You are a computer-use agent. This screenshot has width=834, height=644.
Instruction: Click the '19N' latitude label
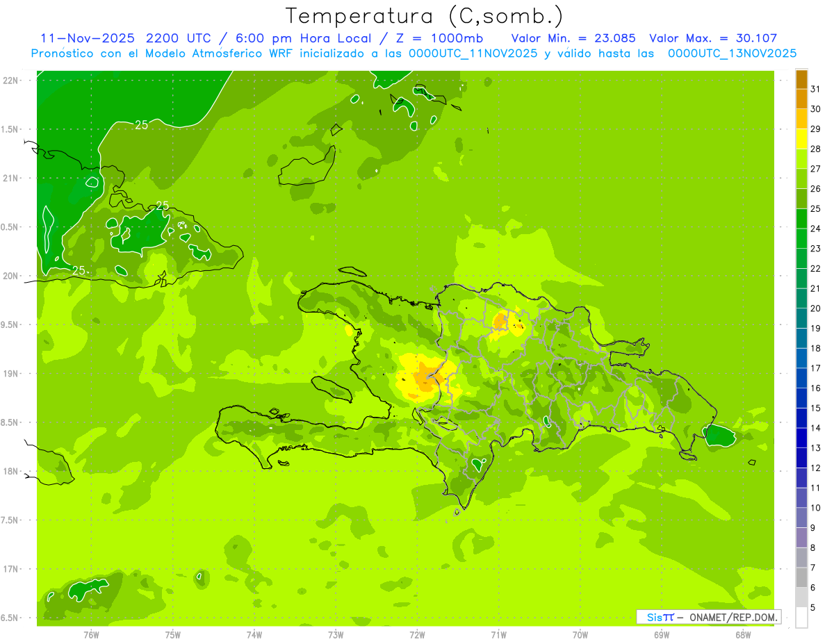[x=12, y=374]
